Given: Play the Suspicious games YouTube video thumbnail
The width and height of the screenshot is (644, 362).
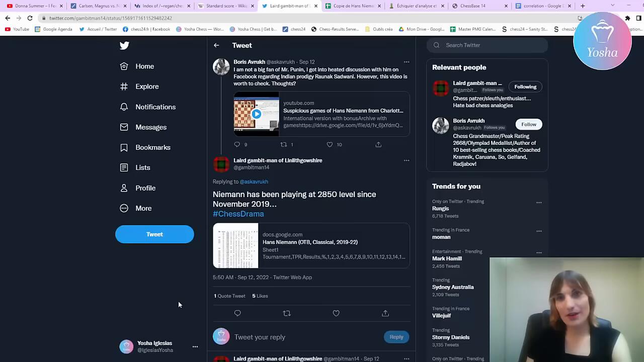Looking at the screenshot, I should (x=256, y=114).
